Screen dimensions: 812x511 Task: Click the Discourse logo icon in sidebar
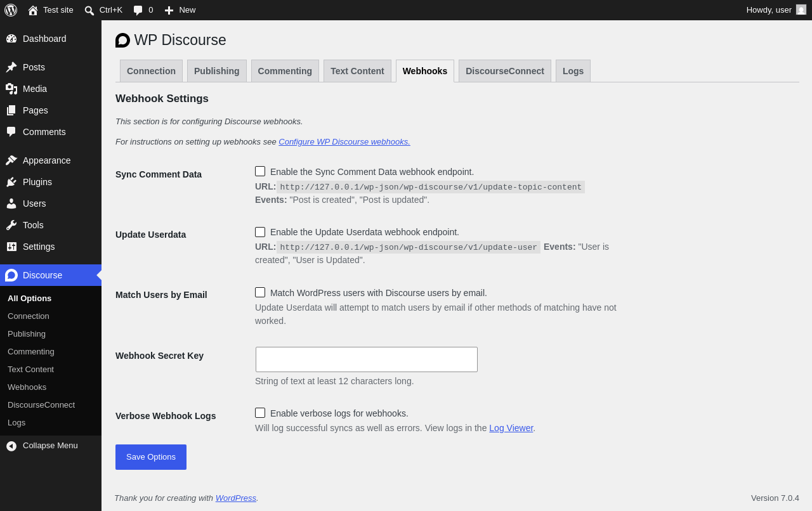point(11,275)
